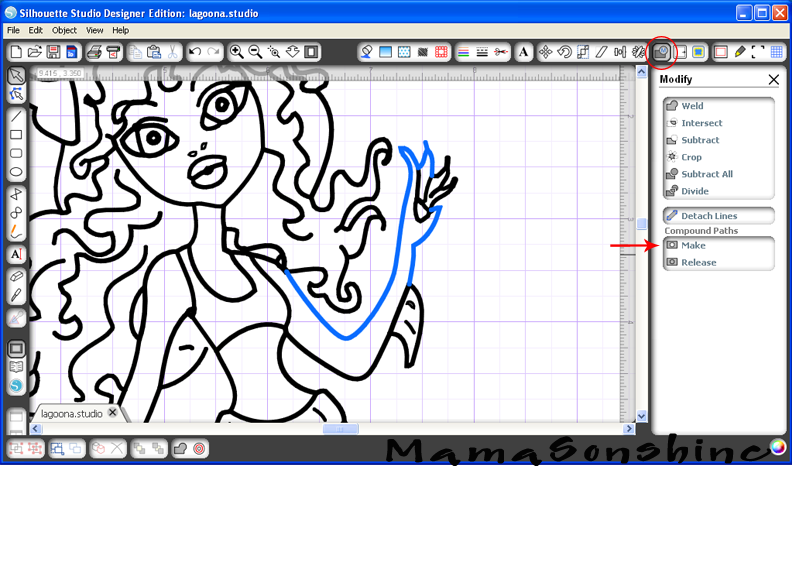Screen dimensions: 792x576
Task: Click the Weld option in Modify panel
Action: [x=692, y=106]
